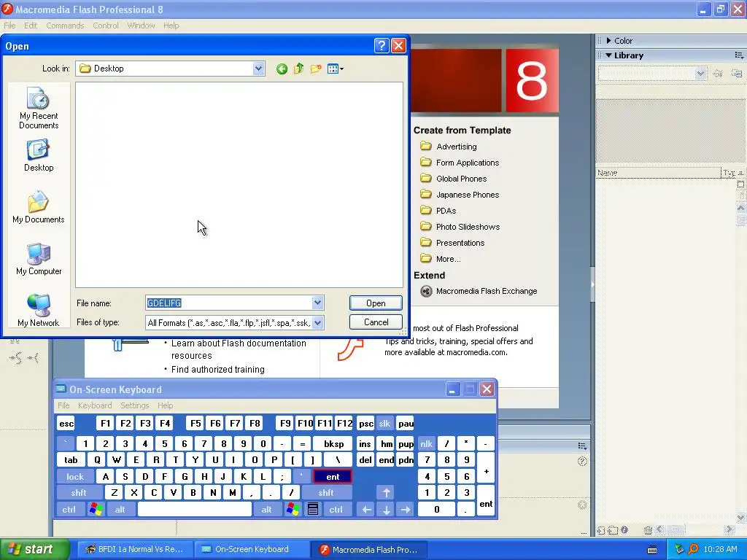Open the Commands menu in Flash
Screen dimensions: 747x560
(x=65, y=26)
